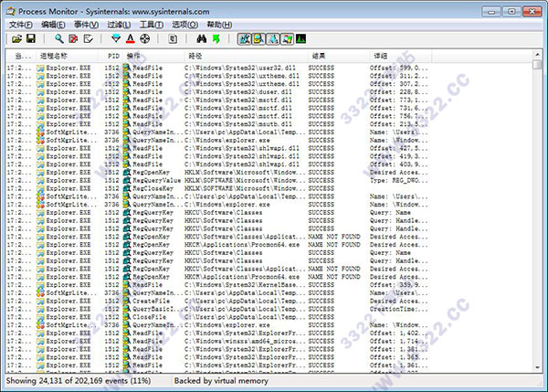The height and width of the screenshot is (392, 548).
Task: Click the time column header 当...
Action: coord(21,56)
